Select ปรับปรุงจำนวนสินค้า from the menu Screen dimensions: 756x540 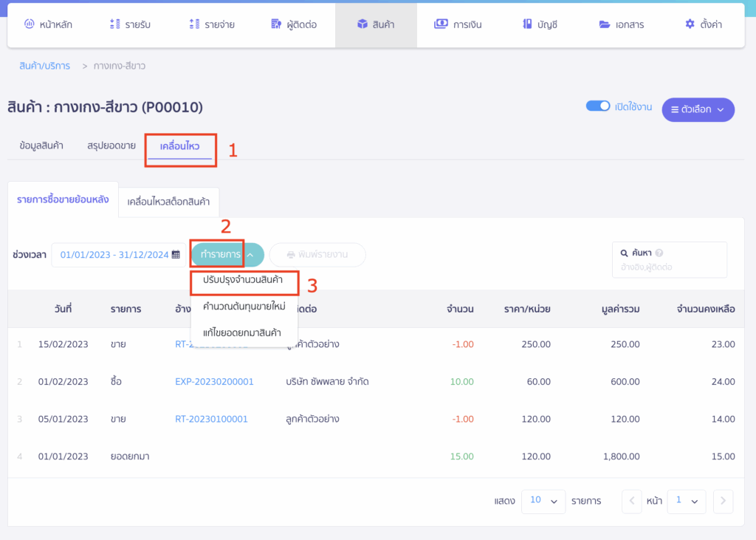coord(243,281)
